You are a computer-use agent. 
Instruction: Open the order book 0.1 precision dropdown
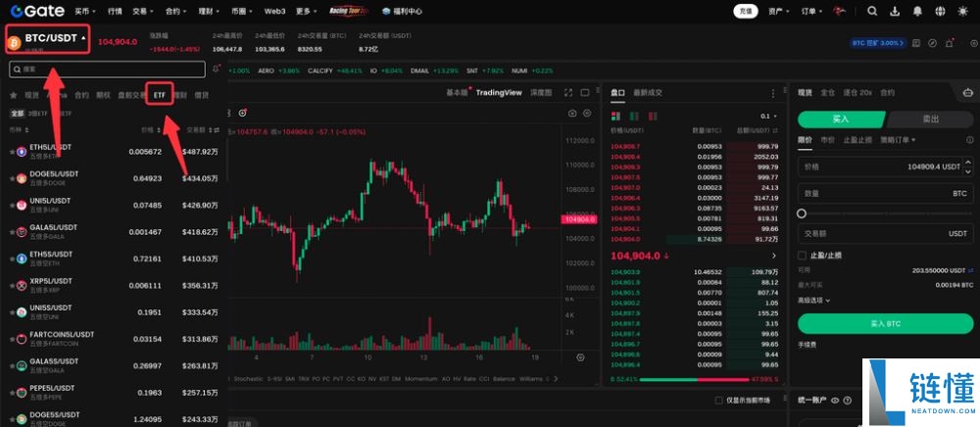pyautogui.click(x=766, y=116)
